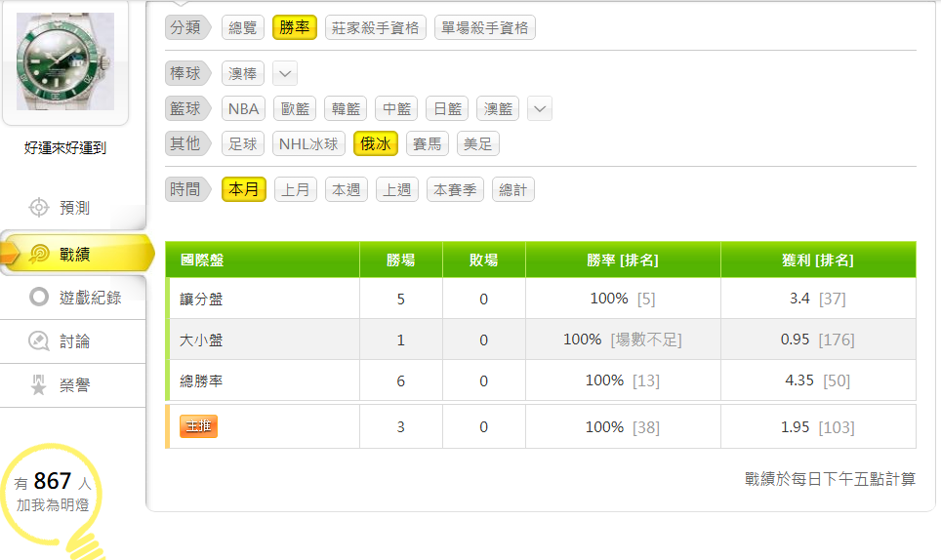Set time range to 總計

pos(513,190)
